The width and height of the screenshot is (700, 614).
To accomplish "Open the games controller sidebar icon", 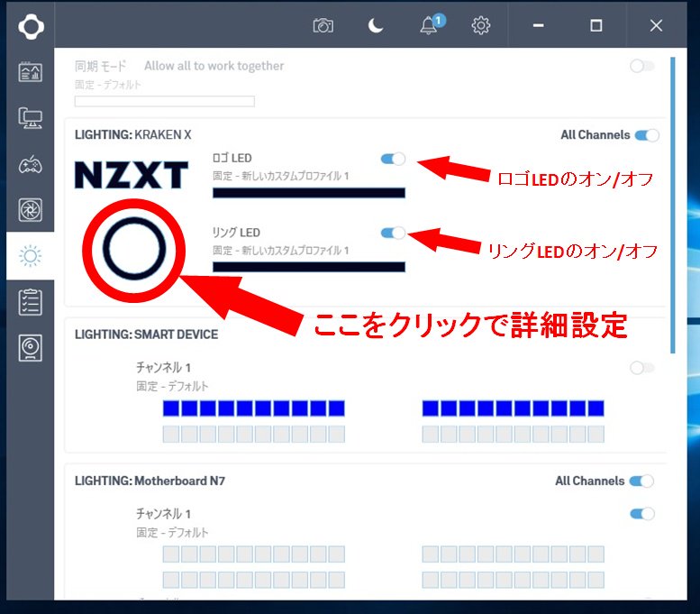I will [31, 164].
